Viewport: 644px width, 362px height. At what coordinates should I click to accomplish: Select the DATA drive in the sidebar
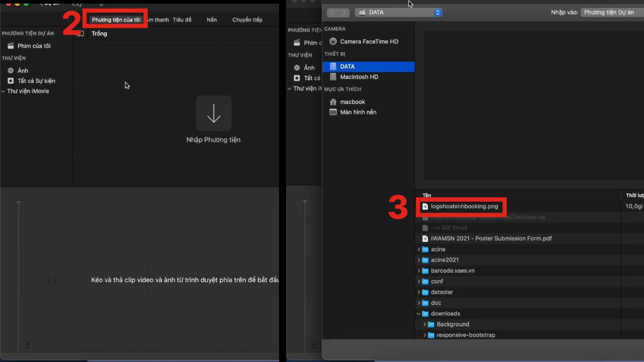(368, 67)
